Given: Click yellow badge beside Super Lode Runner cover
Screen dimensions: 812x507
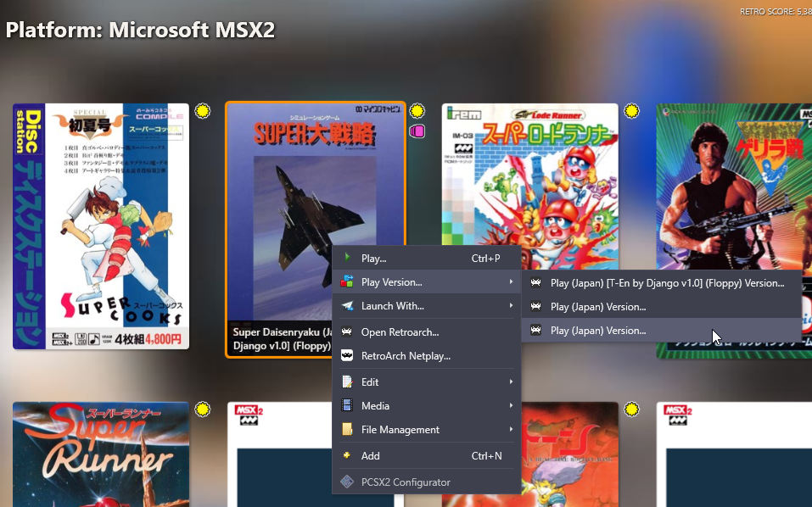Looking at the screenshot, I should (631, 111).
